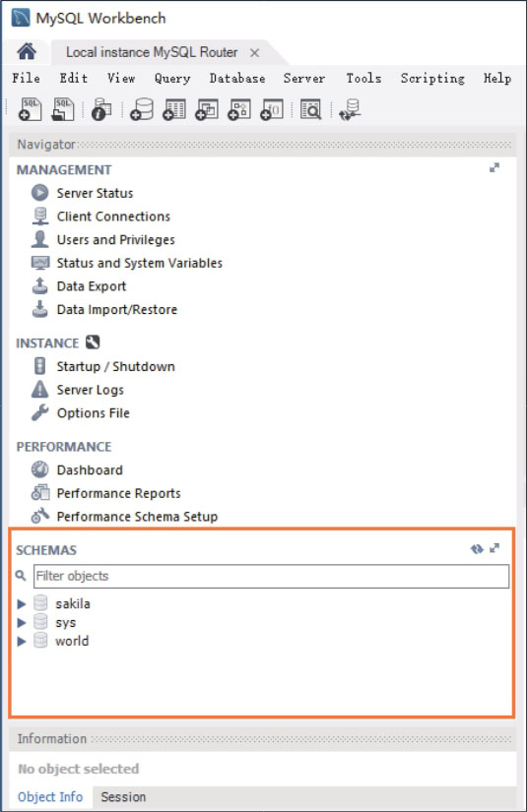The image size is (527, 812).
Task: Open the View menu
Action: click(x=121, y=78)
